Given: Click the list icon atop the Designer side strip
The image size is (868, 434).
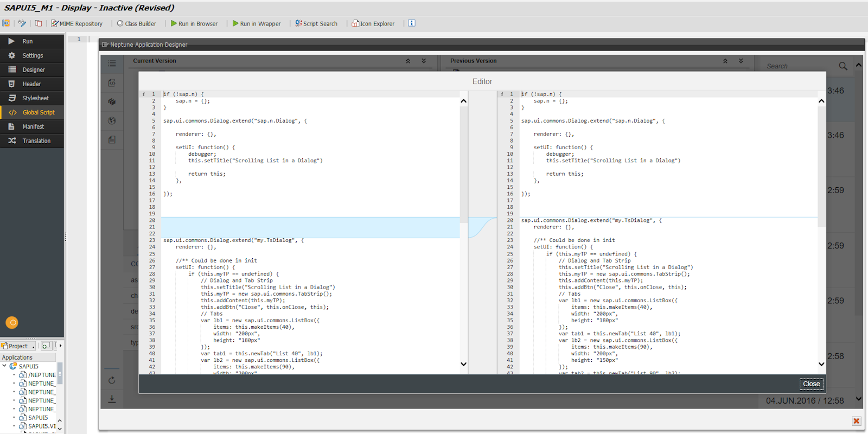Looking at the screenshot, I should click(112, 64).
